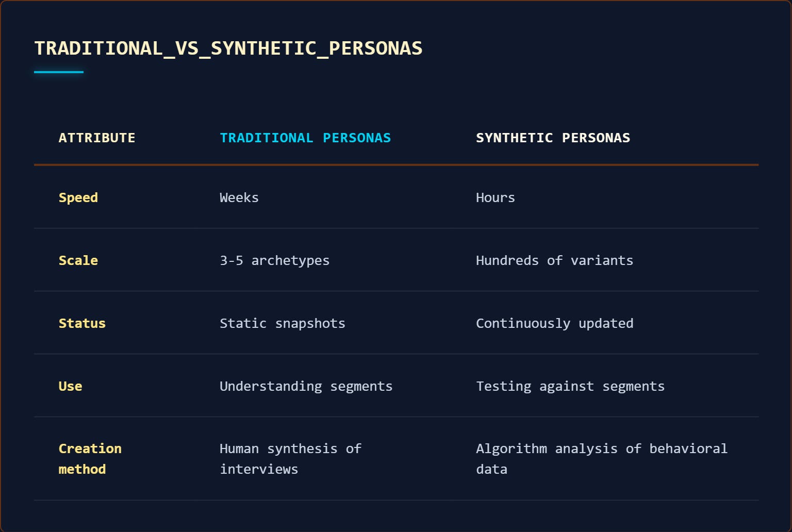Viewport: 792px width, 532px height.
Task: Click the Testing against segments cell
Action: 570,386
